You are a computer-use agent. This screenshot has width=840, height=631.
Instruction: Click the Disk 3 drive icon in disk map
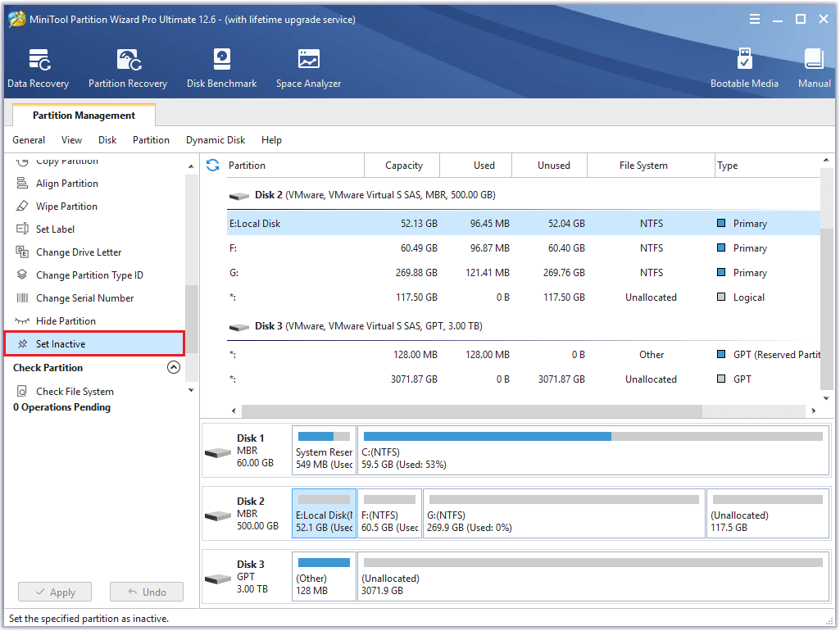pyautogui.click(x=218, y=579)
